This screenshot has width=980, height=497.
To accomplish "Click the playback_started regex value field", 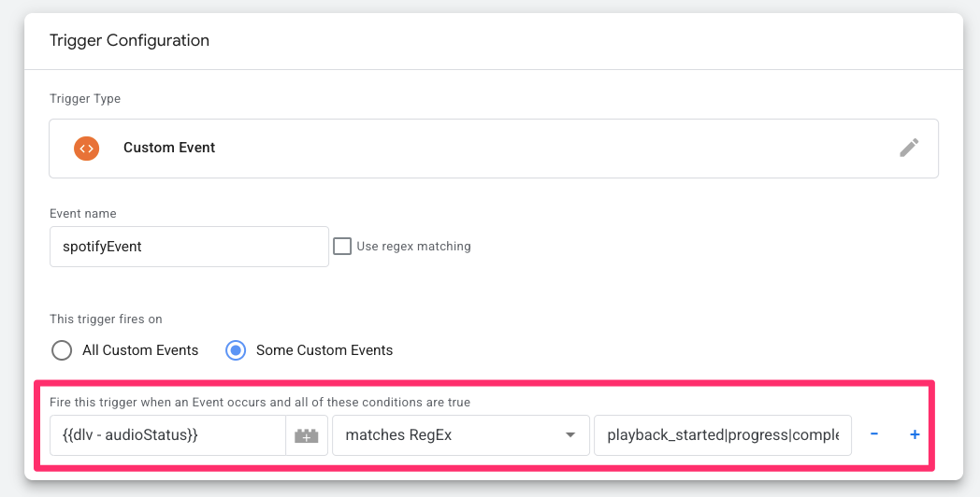I will click(x=723, y=435).
